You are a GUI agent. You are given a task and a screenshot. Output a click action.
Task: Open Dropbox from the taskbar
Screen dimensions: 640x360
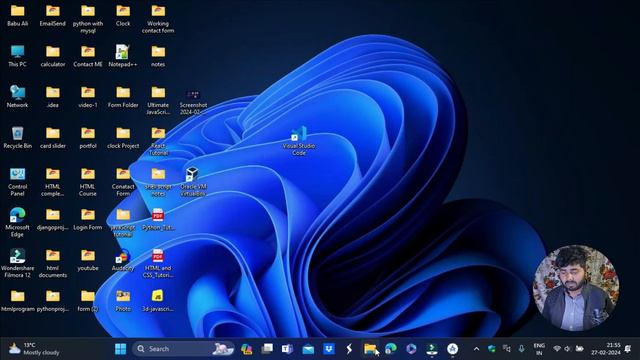329,349
